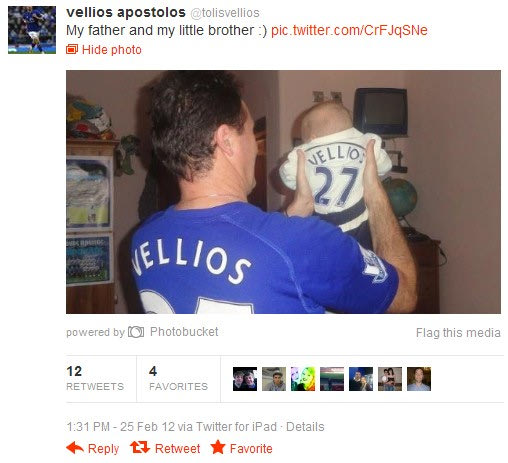508x463 pixels.
Task: View the 4 Favorites list
Action: pos(178,379)
